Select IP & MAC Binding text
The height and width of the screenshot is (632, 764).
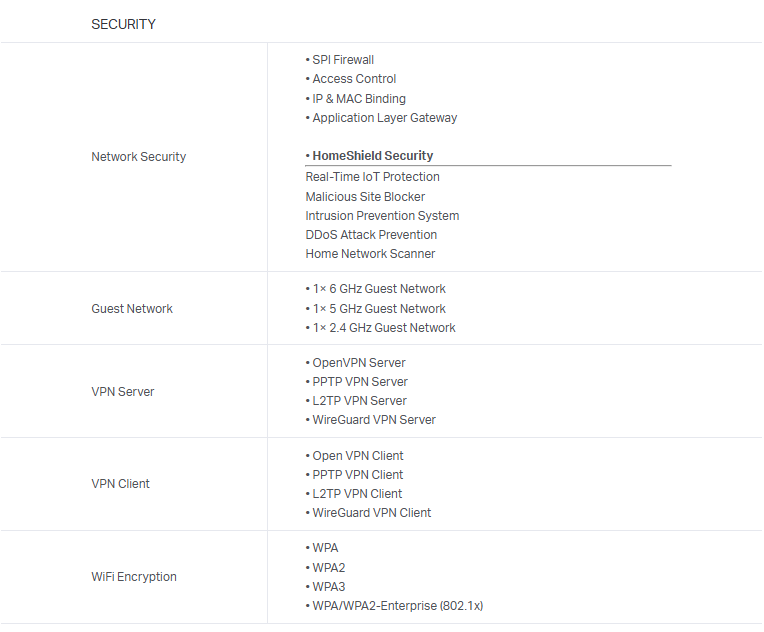click(x=358, y=99)
